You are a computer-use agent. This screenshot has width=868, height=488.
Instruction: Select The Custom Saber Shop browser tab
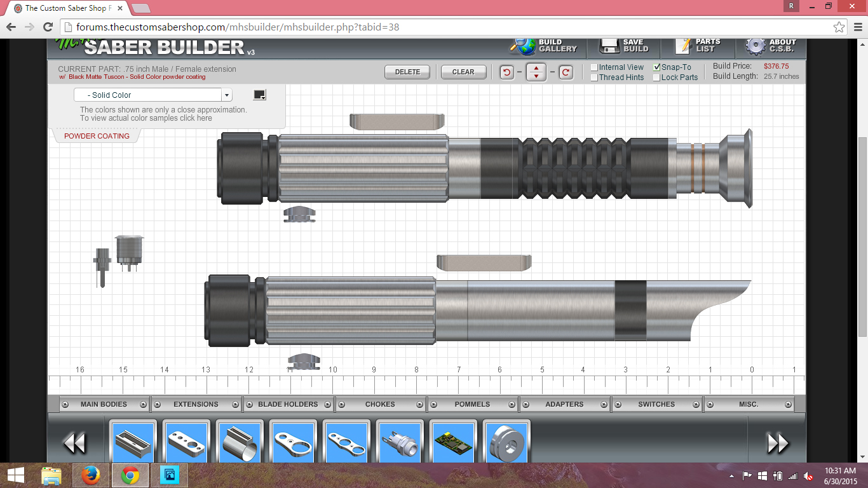[x=67, y=8]
